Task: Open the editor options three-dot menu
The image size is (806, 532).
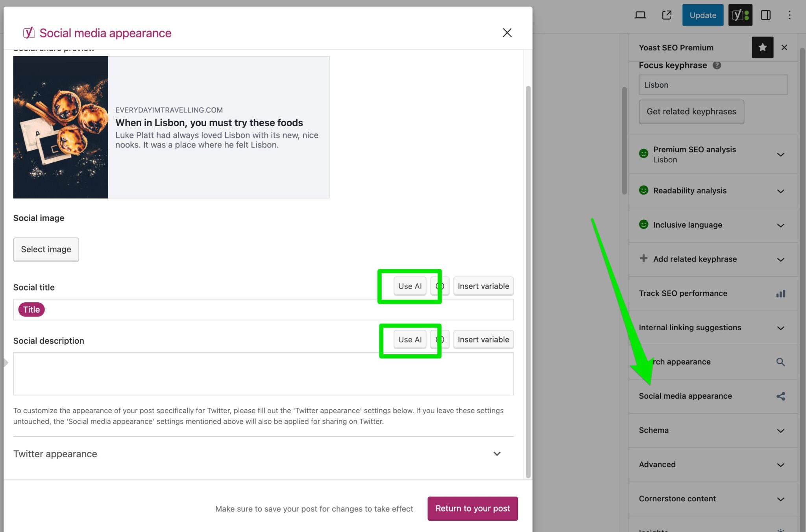Action: click(789, 15)
